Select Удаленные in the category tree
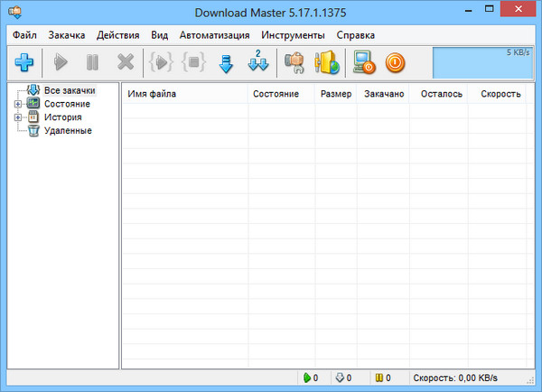This screenshot has width=542, height=392. pyautogui.click(x=68, y=131)
